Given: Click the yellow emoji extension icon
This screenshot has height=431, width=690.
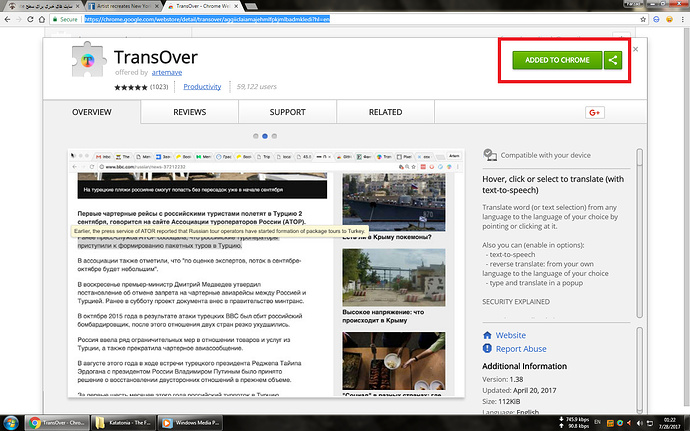Looking at the screenshot, I should (669, 19).
